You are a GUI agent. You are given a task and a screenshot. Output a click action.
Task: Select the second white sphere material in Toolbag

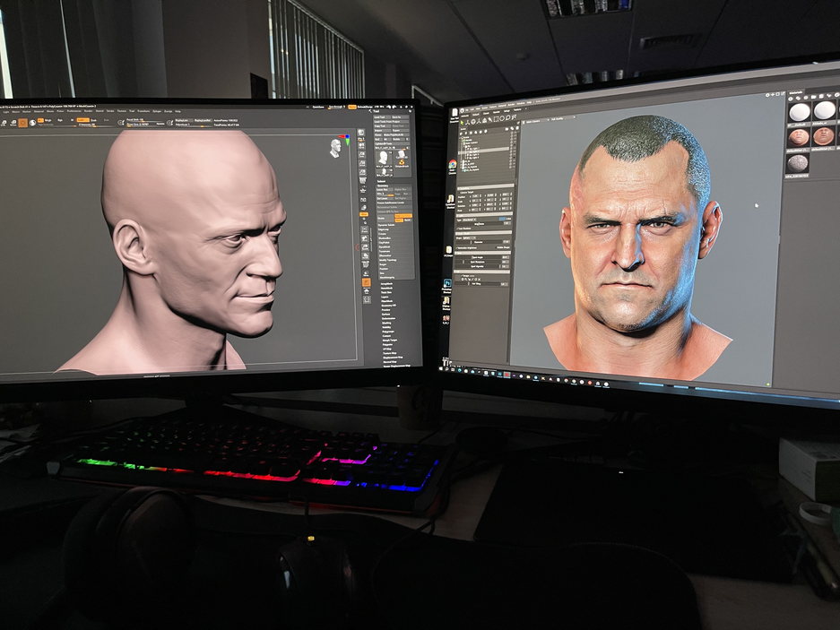824,110
